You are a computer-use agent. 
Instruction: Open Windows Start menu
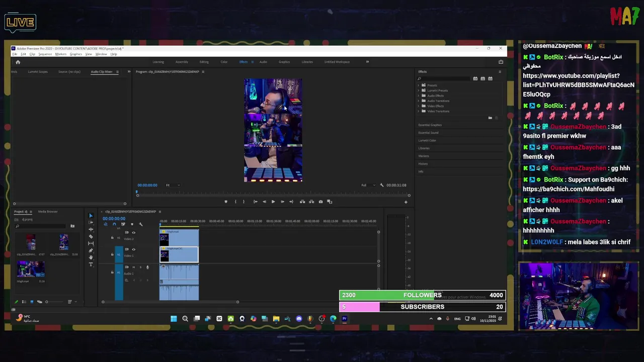point(174,318)
